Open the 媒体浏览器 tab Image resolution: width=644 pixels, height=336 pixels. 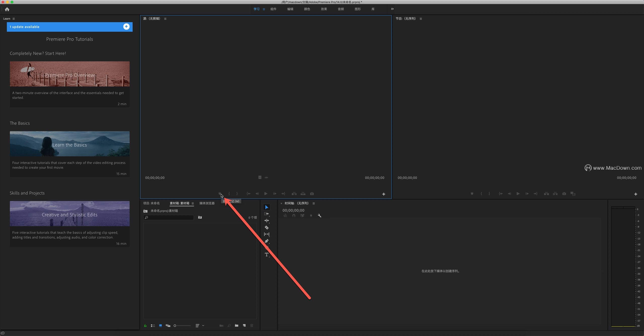tap(207, 203)
